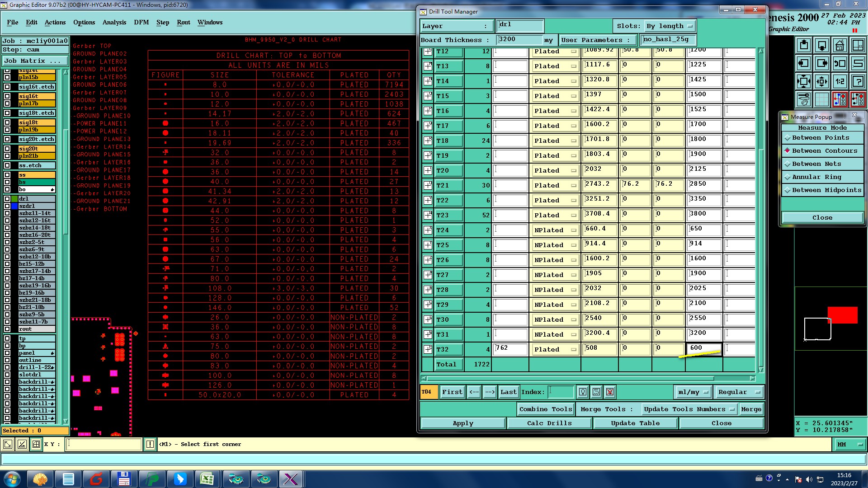Select Between Points measure mode
The height and width of the screenshot is (488, 868).
pos(821,138)
